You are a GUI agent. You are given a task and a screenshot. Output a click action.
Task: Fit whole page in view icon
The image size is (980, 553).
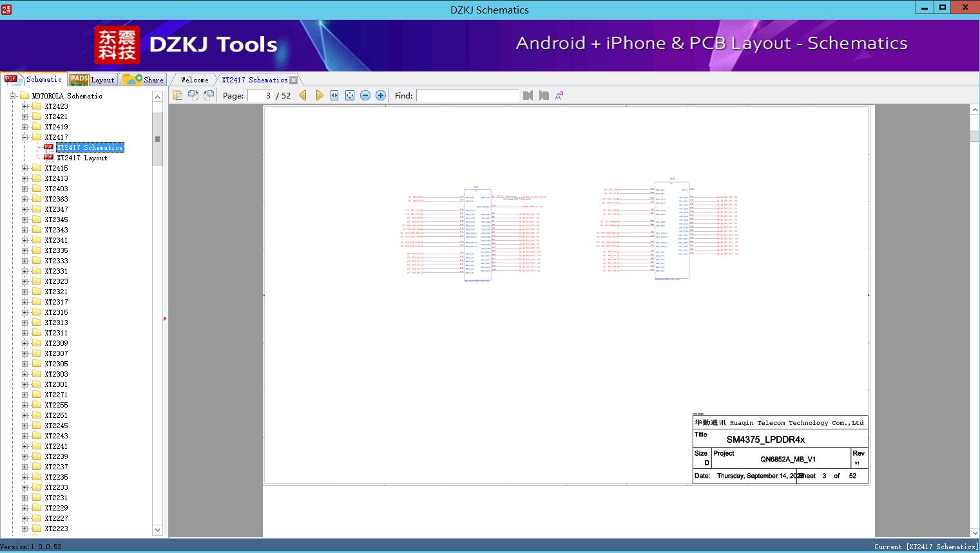coord(350,95)
